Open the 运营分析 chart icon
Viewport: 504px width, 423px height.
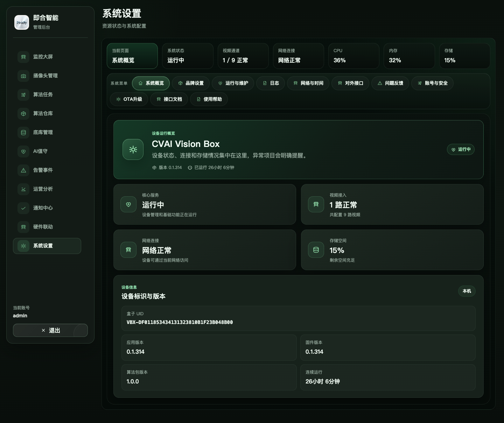(23, 189)
